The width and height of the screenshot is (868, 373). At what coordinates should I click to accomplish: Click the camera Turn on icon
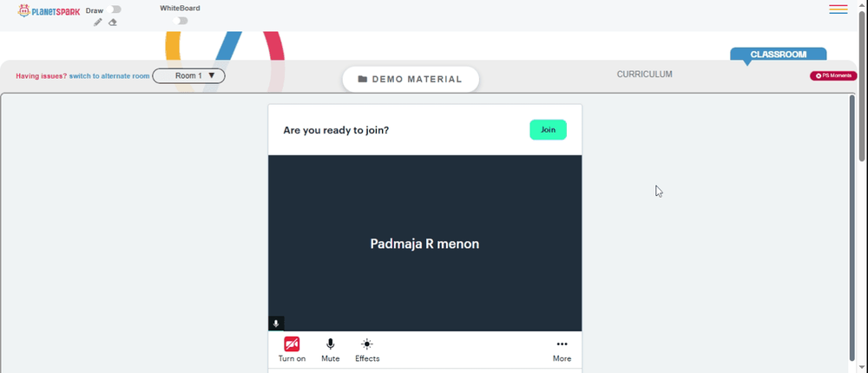(x=292, y=344)
